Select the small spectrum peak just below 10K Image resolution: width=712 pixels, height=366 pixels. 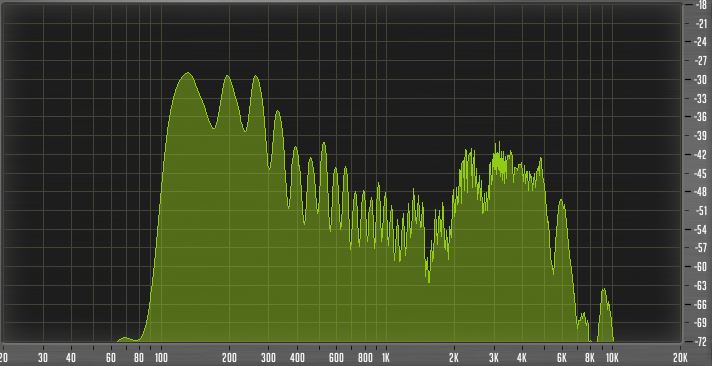click(x=604, y=291)
